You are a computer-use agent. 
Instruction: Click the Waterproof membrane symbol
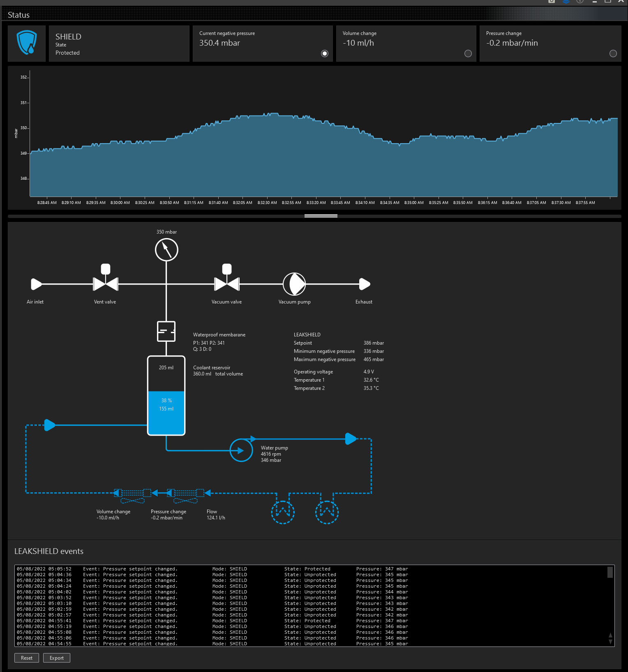coord(166,331)
